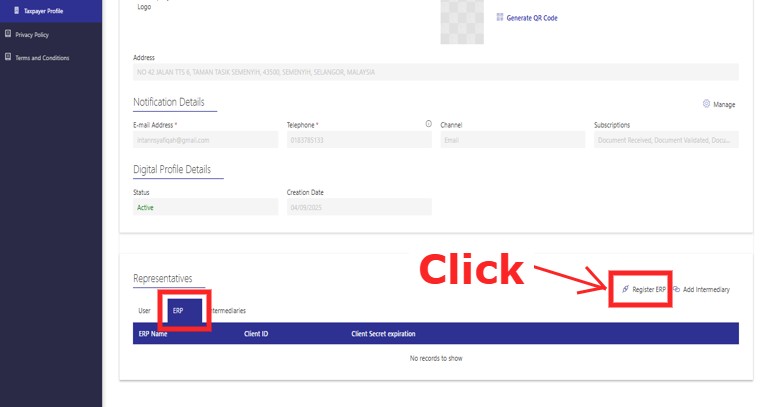766x407 pixels.
Task: Open the Channel dropdown showing Email
Action: pos(512,141)
